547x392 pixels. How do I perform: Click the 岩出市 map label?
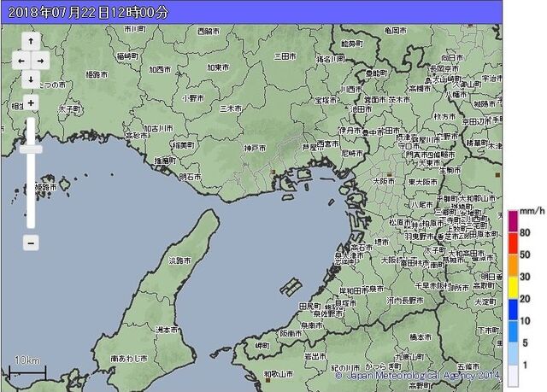coord(315,356)
